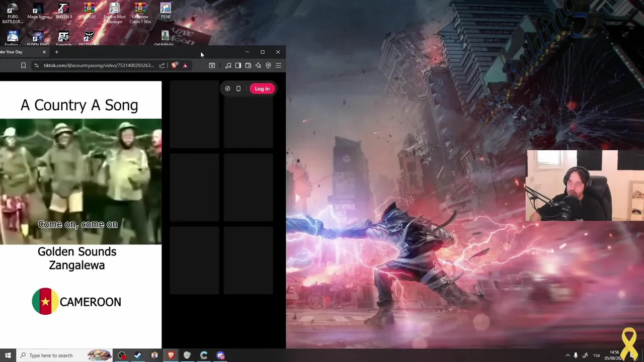Click the TikTok Log in button
Viewport: 644px width, 362px height.
click(x=262, y=88)
